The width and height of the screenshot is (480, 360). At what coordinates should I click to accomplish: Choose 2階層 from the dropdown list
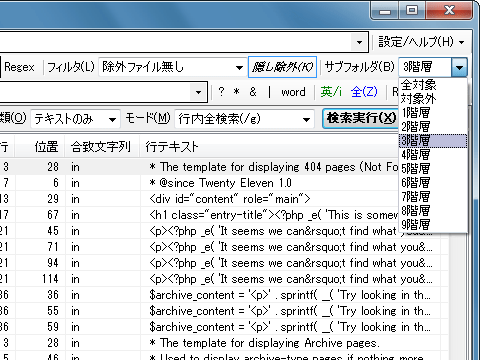[433, 127]
